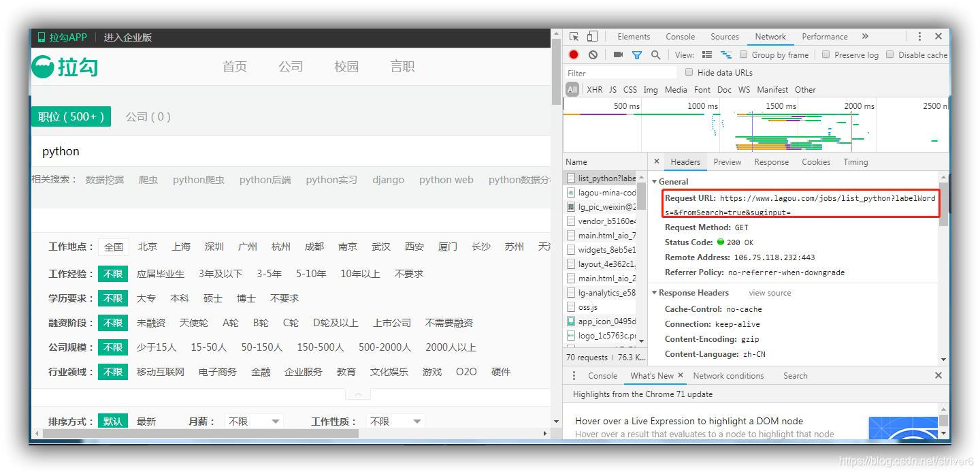
Task: Toggle the network filter funnel icon
Action: coord(637,55)
